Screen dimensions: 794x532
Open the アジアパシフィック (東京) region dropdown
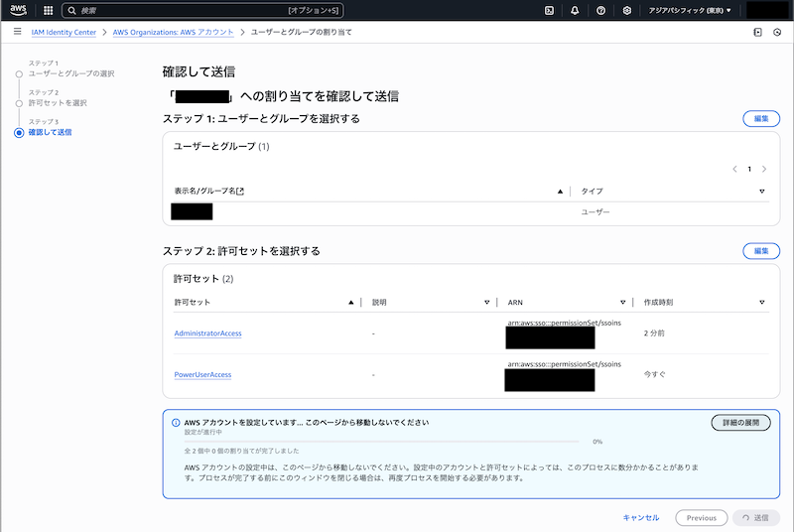pyautogui.click(x=690, y=10)
